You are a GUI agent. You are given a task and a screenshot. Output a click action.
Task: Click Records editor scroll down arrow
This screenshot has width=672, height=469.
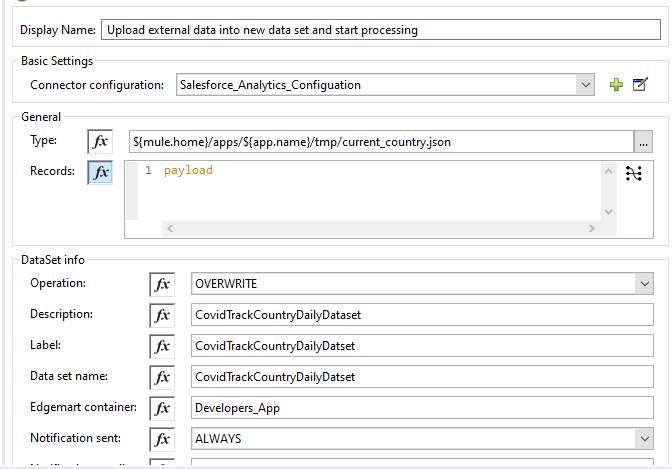(x=608, y=212)
